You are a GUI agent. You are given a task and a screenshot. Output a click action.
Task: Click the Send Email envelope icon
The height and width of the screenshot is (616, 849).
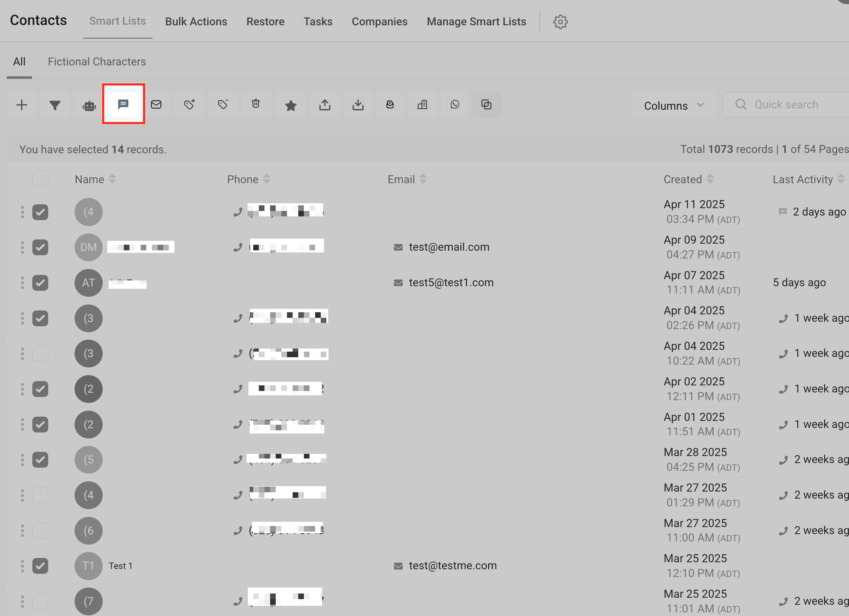tap(156, 104)
